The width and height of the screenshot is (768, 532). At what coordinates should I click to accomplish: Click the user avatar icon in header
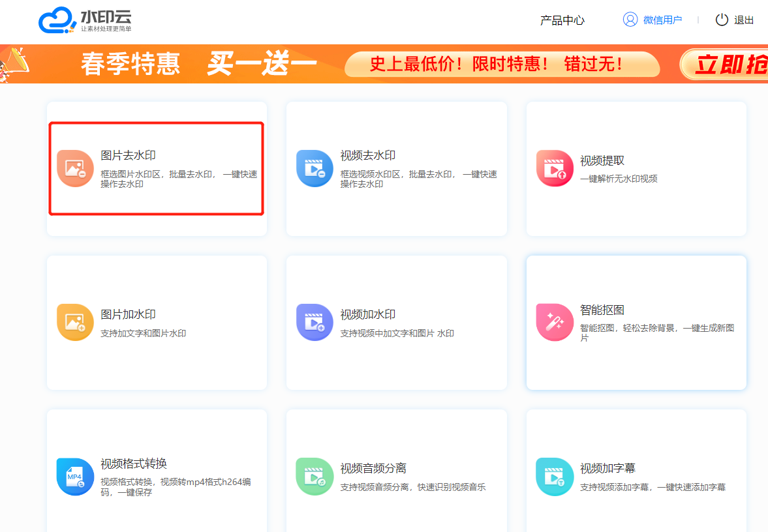coord(630,20)
